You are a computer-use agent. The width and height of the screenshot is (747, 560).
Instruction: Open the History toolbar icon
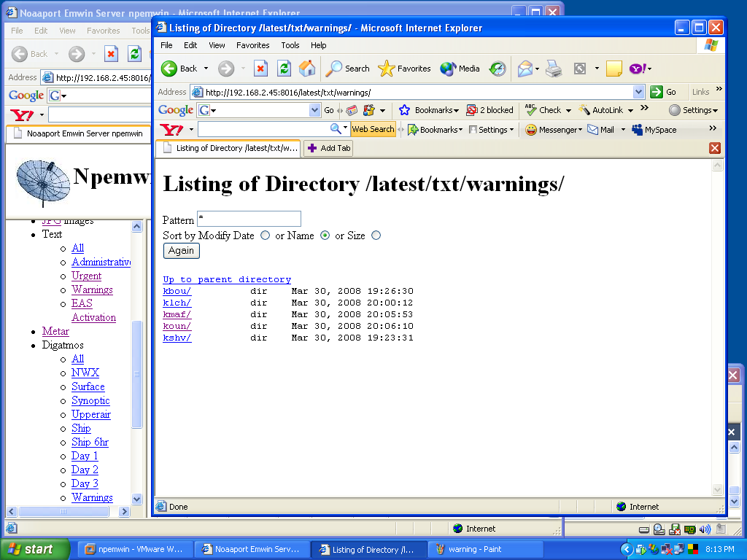498,69
